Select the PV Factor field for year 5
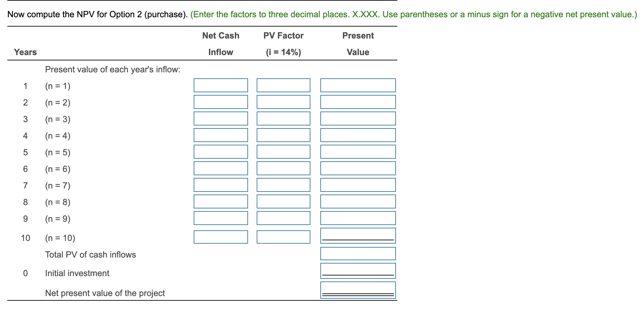 (283, 152)
